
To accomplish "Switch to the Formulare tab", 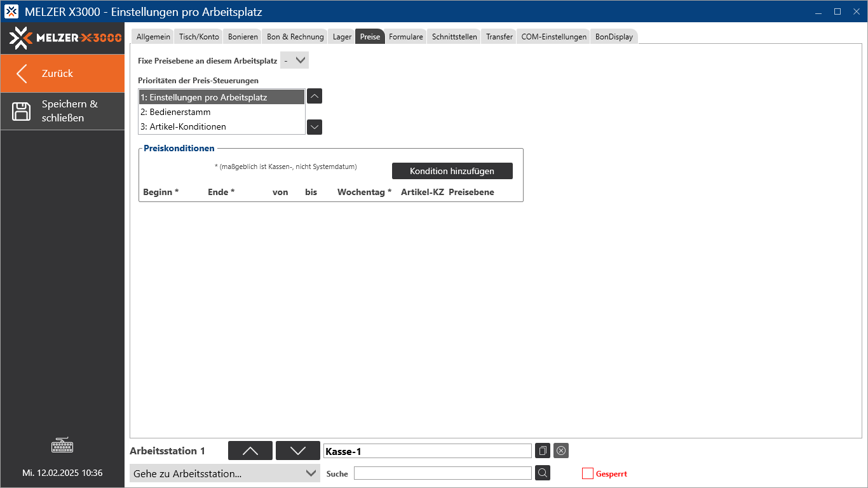I will point(406,36).
